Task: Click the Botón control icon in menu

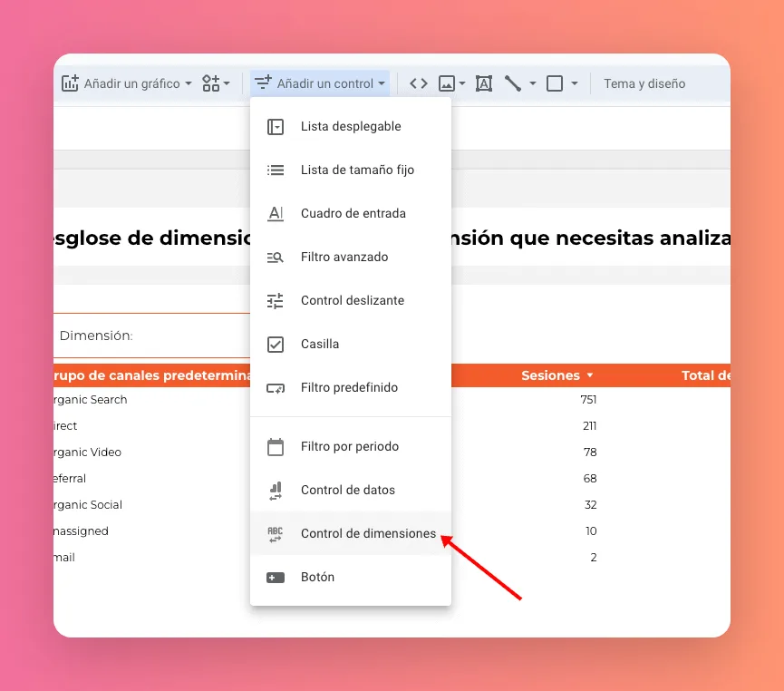Action: point(276,578)
